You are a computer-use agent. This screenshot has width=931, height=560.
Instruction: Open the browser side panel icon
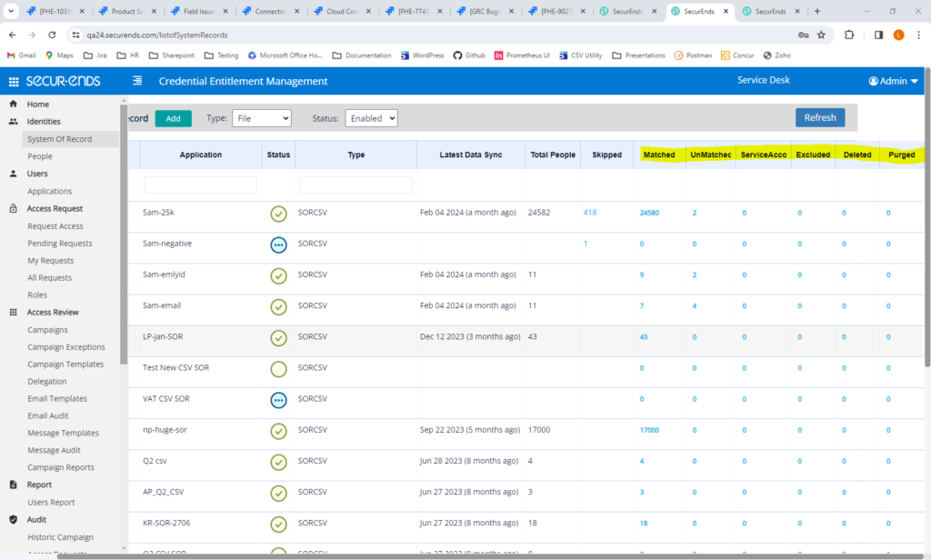click(879, 35)
